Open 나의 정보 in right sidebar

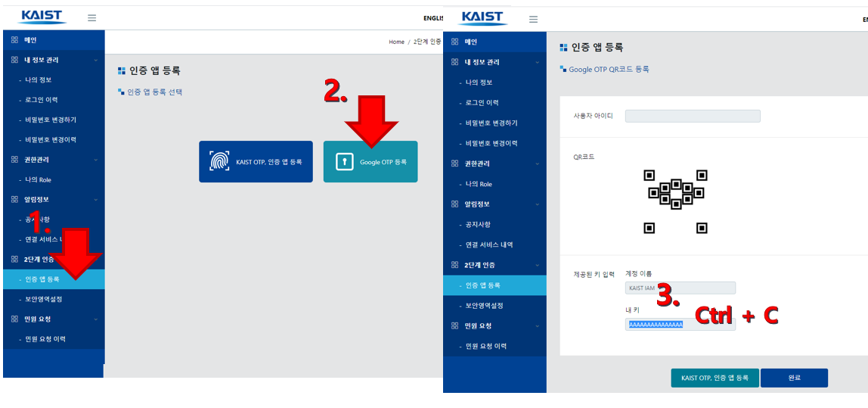point(479,83)
